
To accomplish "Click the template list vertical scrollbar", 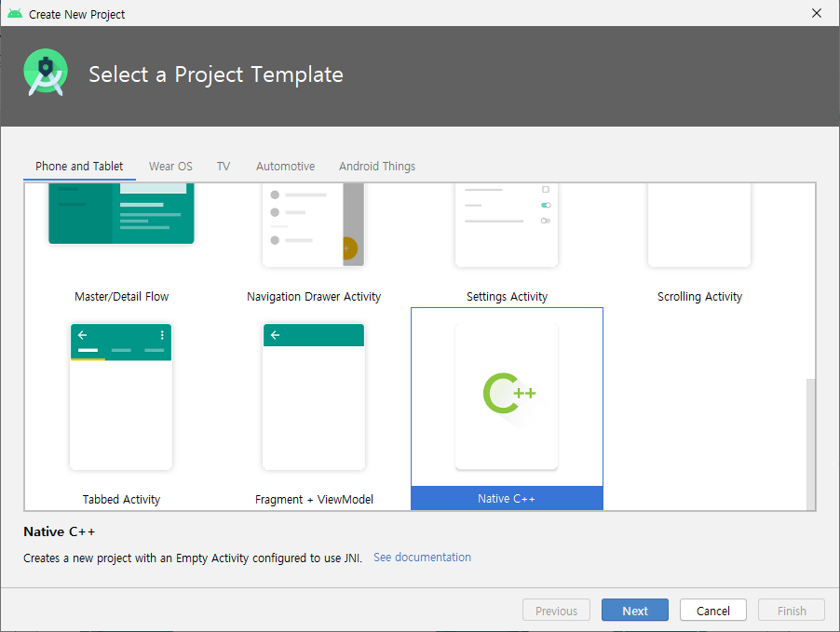I will coord(811,444).
